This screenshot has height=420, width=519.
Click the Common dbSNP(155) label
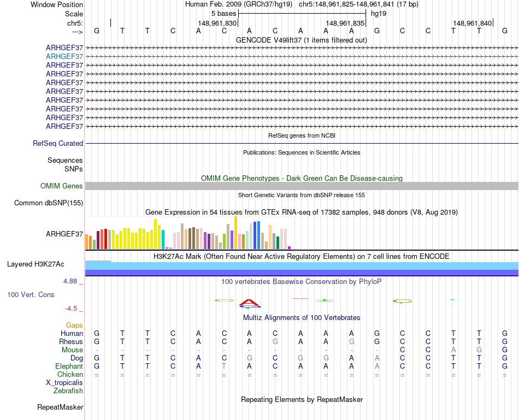tap(48, 203)
